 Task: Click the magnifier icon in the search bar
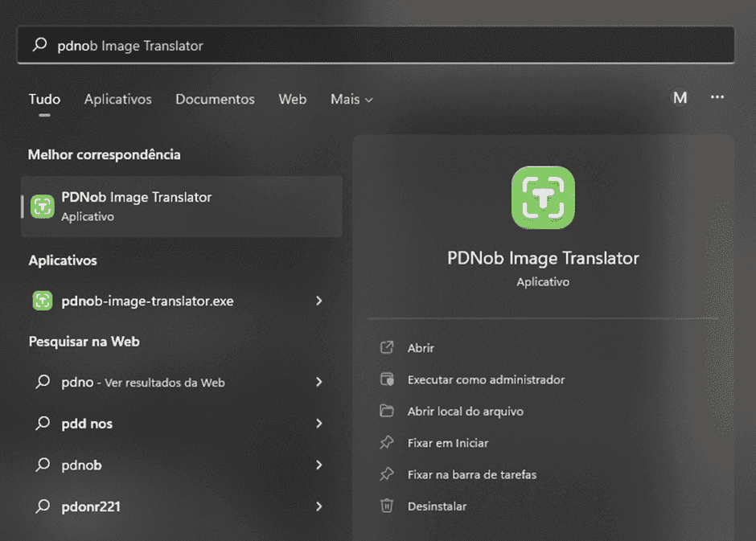pos(39,44)
